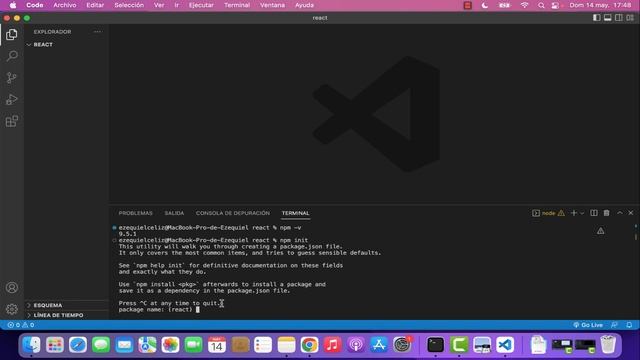This screenshot has height=360, width=640.
Task: Open the Run and Debug view
Action: click(x=12, y=99)
